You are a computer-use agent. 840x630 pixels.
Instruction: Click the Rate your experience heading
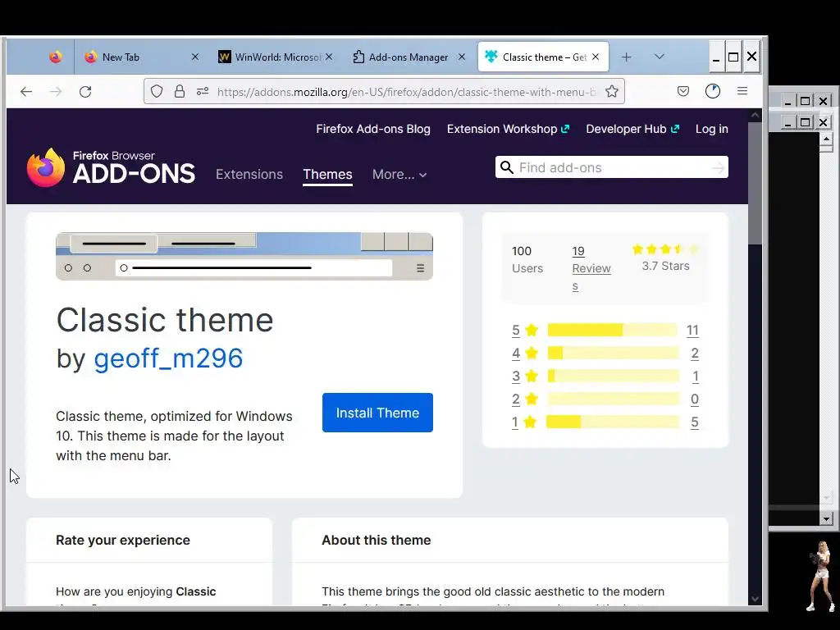click(x=123, y=540)
